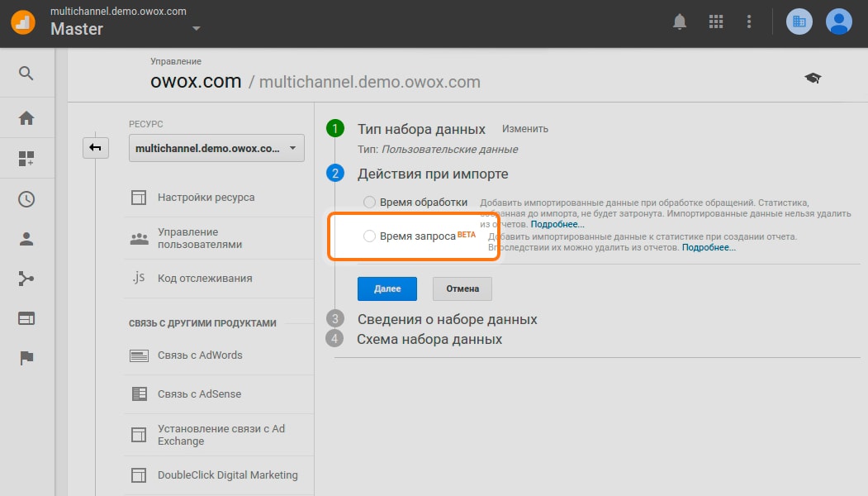This screenshot has height=496, width=868.
Task: Open Customization dashboards sidebar icon
Action: click(x=26, y=159)
